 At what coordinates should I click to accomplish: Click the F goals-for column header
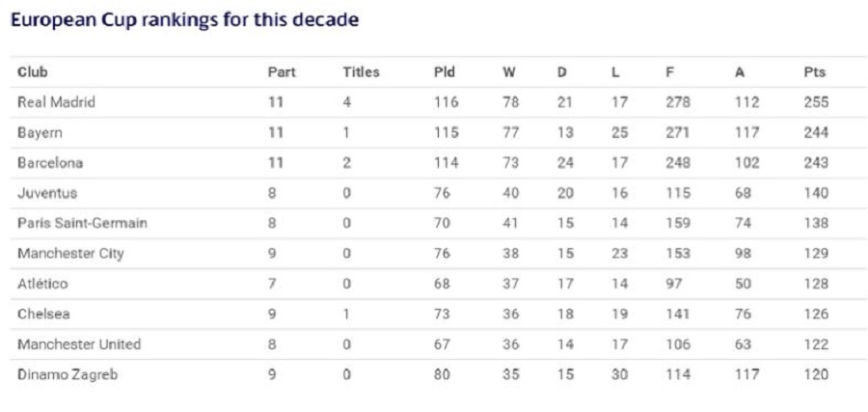click(669, 72)
